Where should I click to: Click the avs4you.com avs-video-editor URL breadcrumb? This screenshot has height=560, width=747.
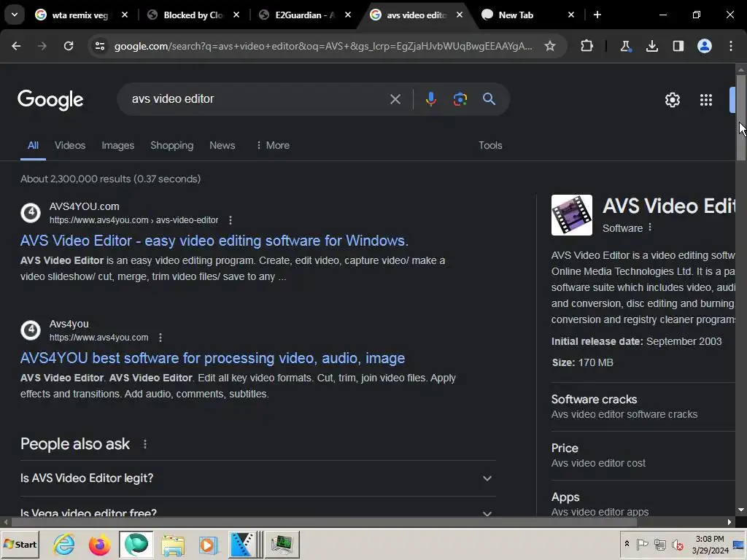134,220
